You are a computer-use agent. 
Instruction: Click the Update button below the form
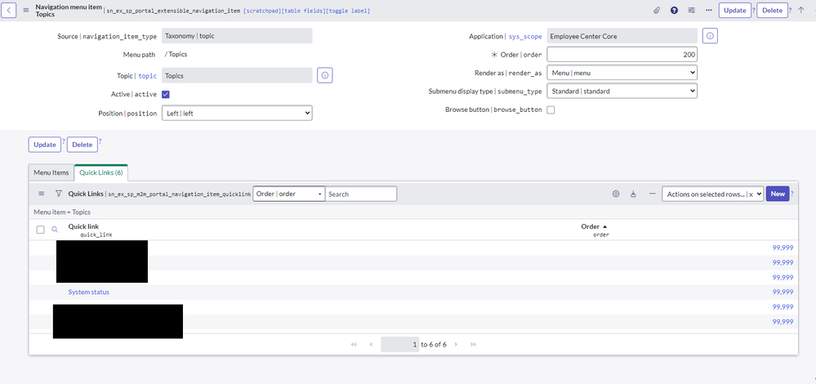point(44,145)
